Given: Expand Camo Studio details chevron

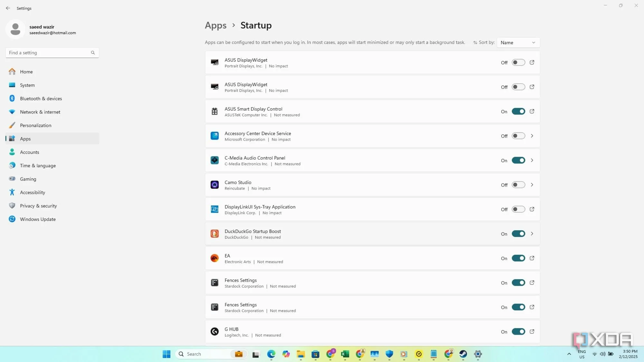Looking at the screenshot, I should coord(532,185).
